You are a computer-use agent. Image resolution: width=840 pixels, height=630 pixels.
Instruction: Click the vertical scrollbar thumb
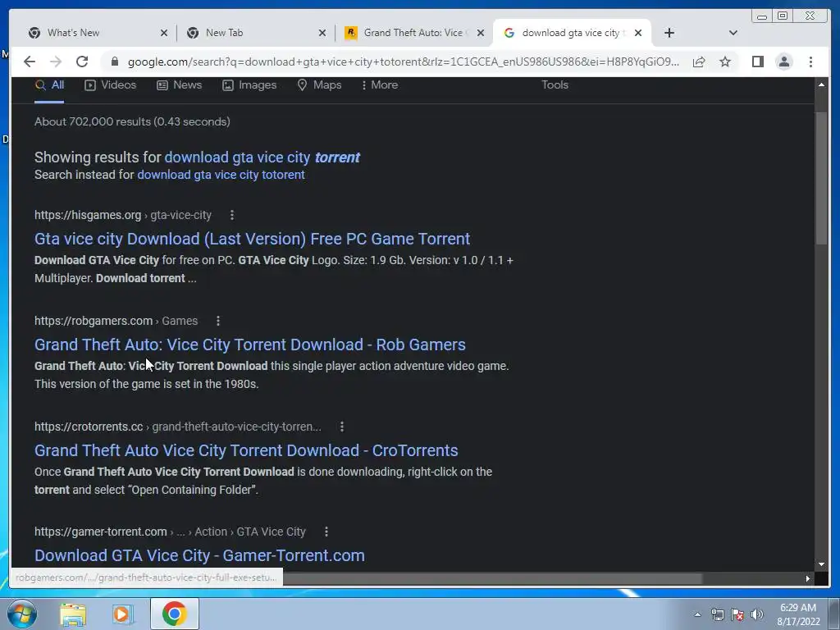(821, 178)
